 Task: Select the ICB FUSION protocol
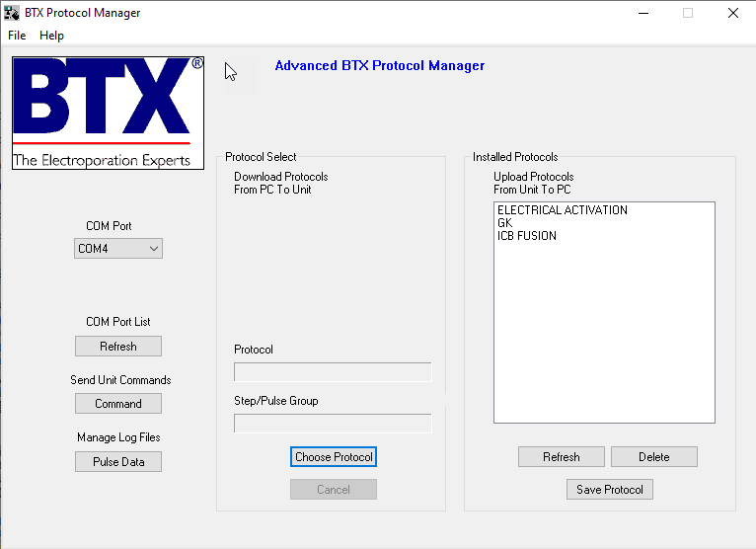[526, 236]
